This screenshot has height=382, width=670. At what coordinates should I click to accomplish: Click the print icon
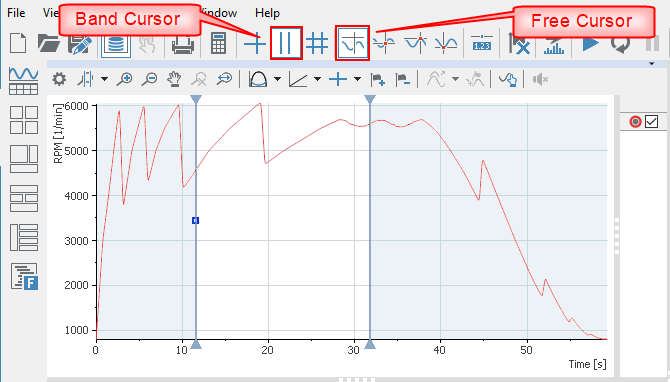click(x=183, y=43)
